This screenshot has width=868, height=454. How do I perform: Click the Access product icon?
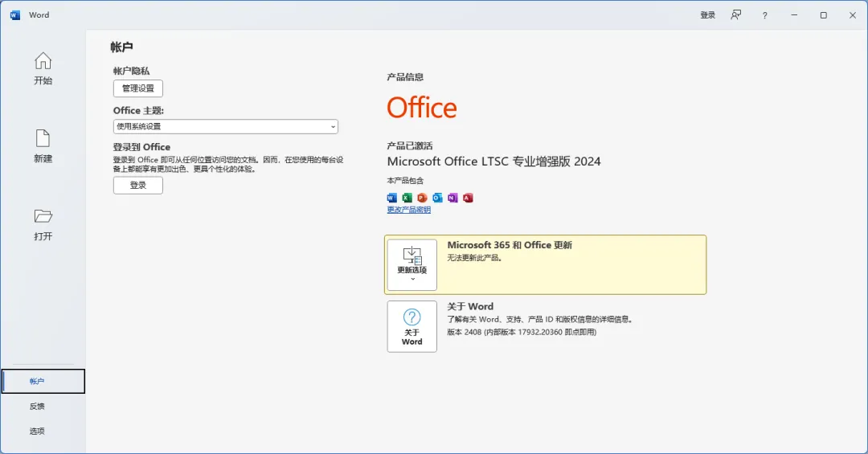[468, 198]
